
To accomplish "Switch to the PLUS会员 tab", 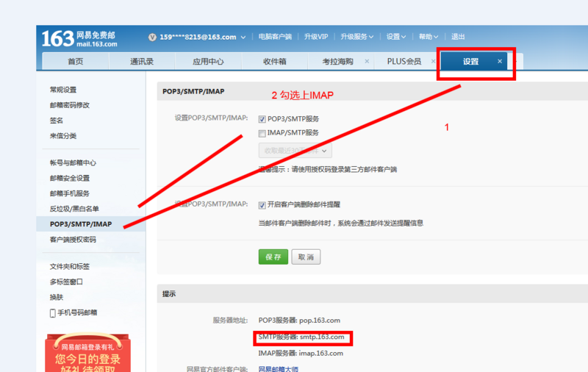I will point(404,61).
